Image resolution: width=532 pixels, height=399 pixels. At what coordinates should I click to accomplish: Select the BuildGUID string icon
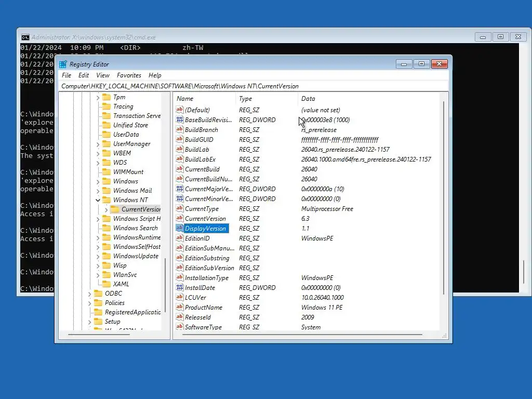(179, 139)
